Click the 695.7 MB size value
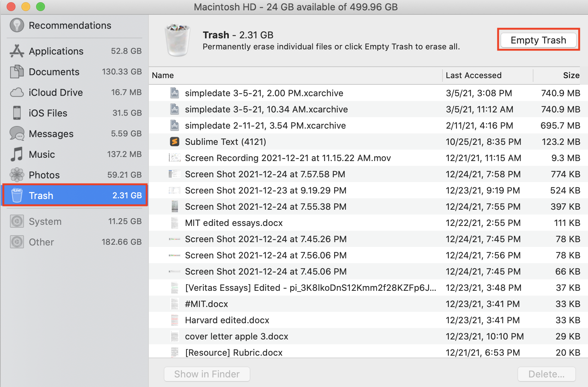The image size is (588, 387). pos(560,126)
